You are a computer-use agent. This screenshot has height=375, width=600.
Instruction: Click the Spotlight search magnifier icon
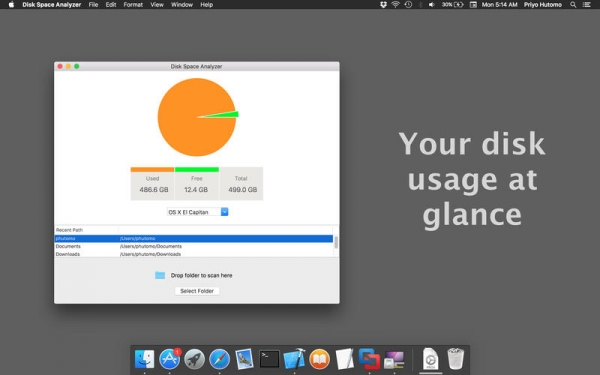[573, 5]
